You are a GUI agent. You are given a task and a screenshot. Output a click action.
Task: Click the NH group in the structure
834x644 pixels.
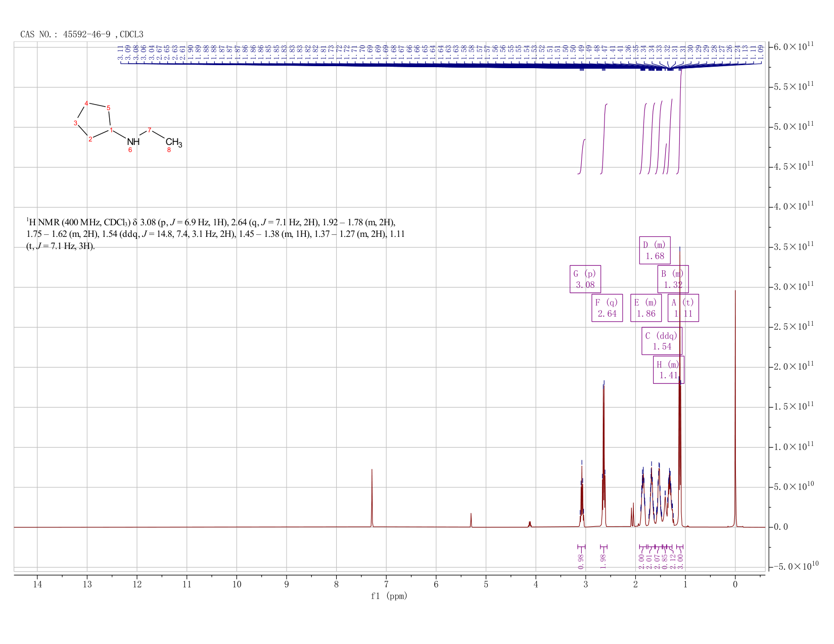[x=133, y=142]
